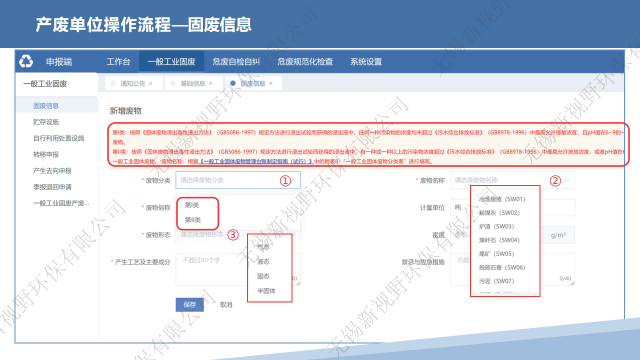Switch to 危废自检自纠 top menu

[x=236, y=62]
